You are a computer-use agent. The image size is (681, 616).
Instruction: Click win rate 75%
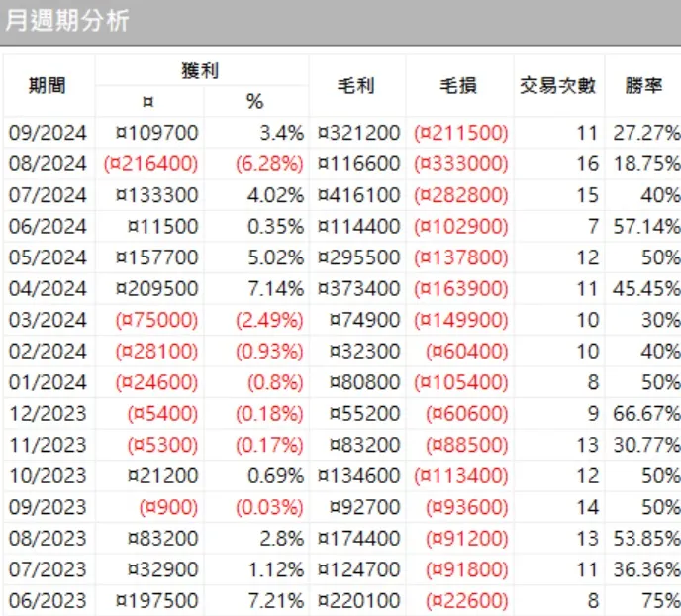[x=661, y=601]
